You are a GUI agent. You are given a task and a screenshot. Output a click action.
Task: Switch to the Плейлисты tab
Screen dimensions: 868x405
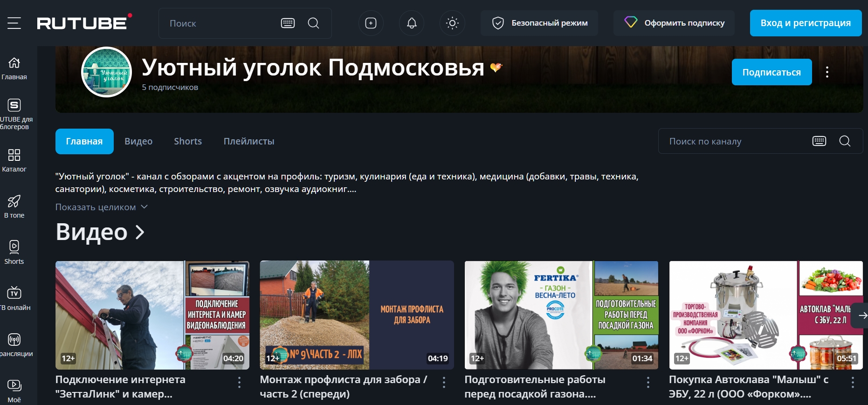pyautogui.click(x=248, y=141)
